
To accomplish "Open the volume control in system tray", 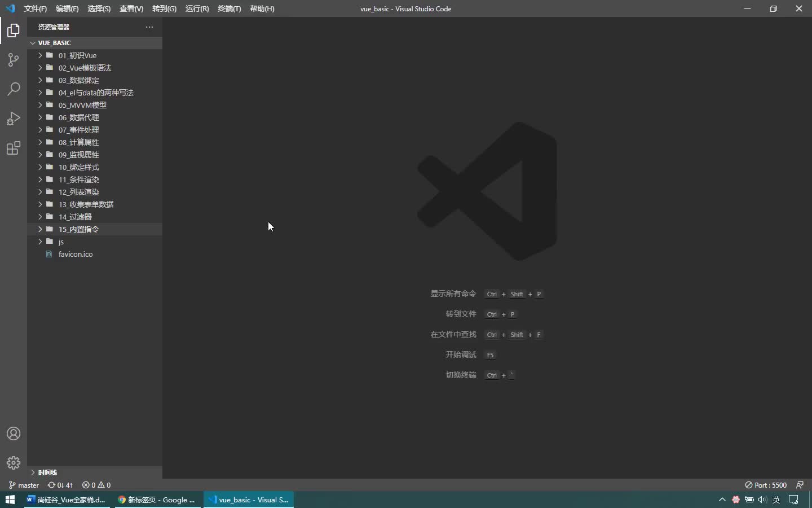I will 763,500.
